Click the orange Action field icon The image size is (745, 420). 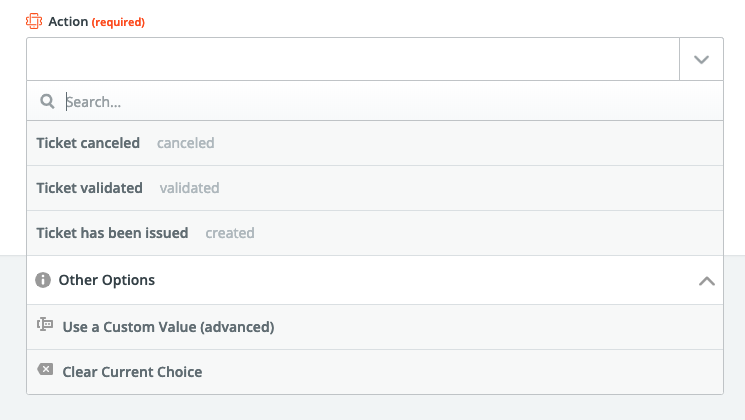[x=34, y=21]
